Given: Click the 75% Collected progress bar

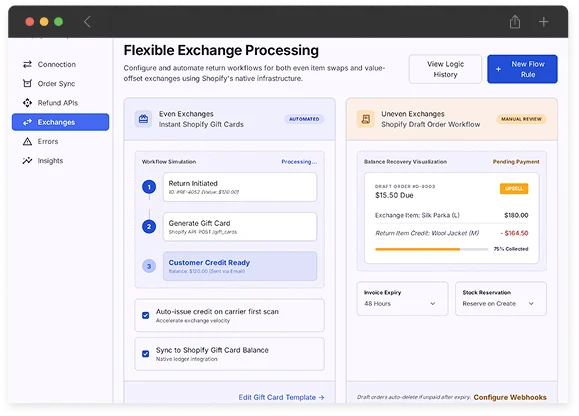Looking at the screenshot, I should click(431, 249).
